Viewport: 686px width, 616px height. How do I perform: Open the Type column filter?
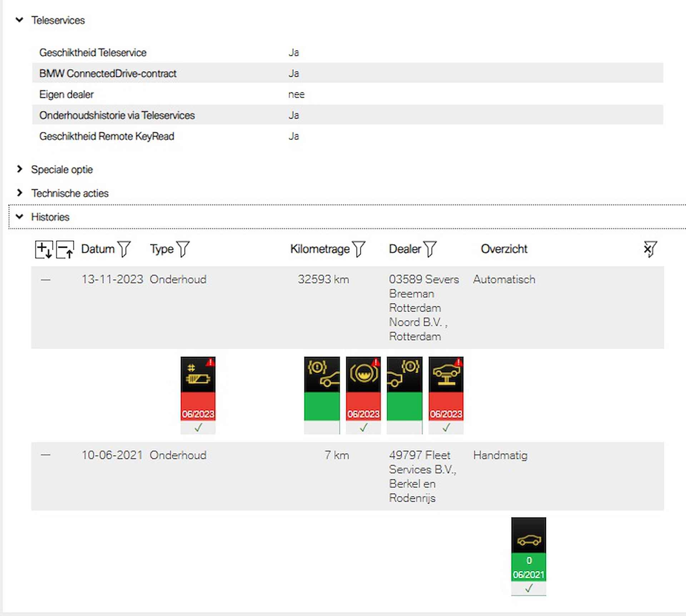(183, 249)
